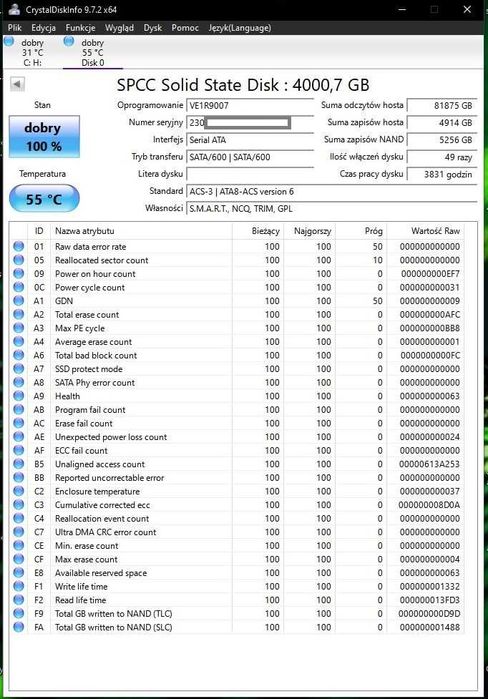
Task: Click status icon for Total bad block count
Action: tap(19, 355)
